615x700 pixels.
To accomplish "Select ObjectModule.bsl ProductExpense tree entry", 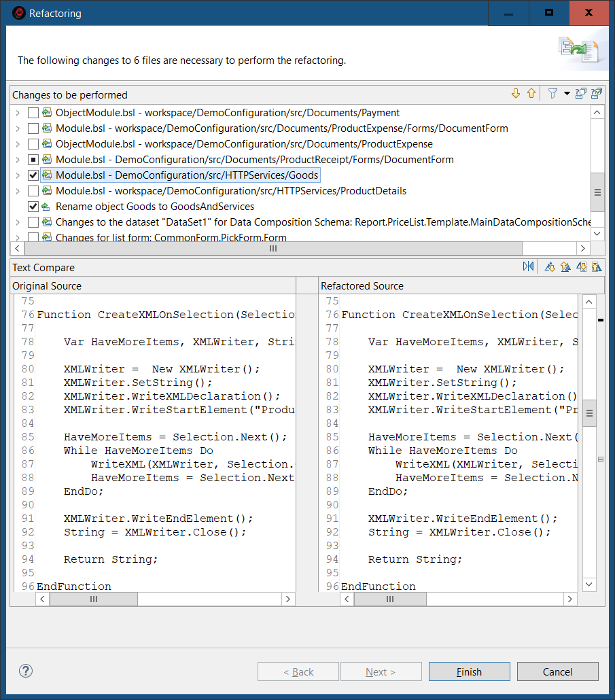I will click(x=243, y=144).
